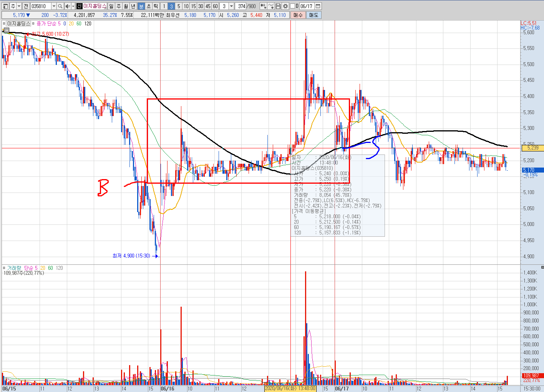Close the volume panel with corner x
544x392 pixels.
click(x=542, y=267)
